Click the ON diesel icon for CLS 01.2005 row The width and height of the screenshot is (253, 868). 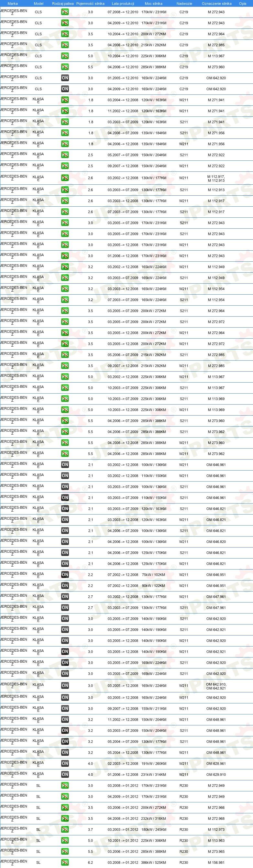[65, 78]
